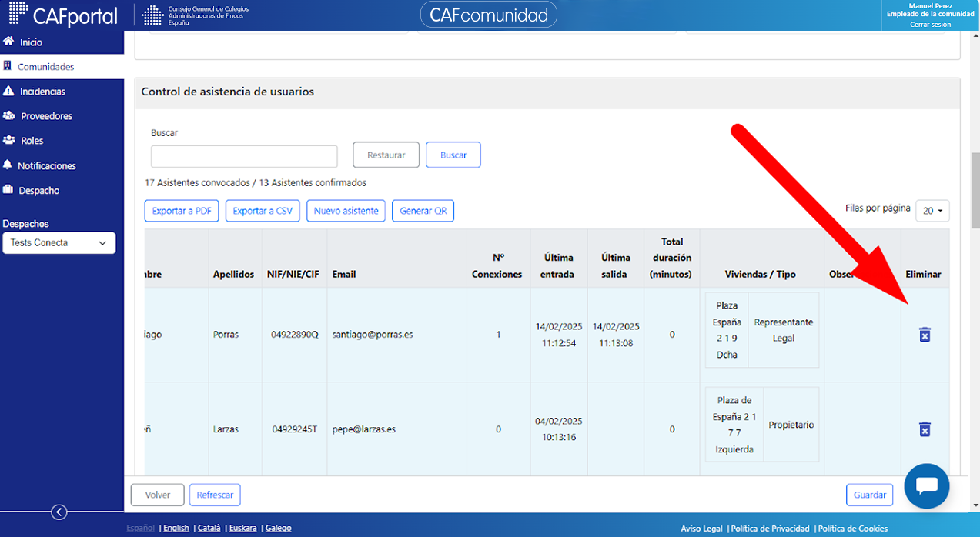Click the Proveedores icon in sidebar
The height and width of the screenshot is (537, 980).
click(9, 115)
